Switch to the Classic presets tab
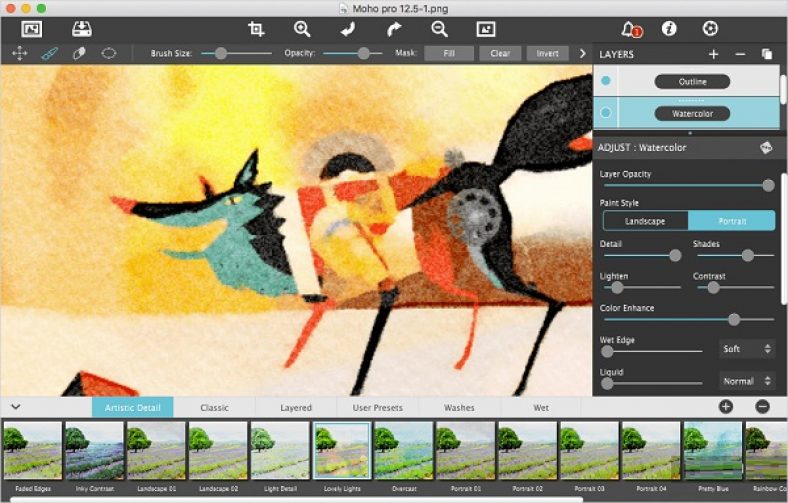Image resolution: width=788 pixels, height=503 pixels. click(215, 408)
